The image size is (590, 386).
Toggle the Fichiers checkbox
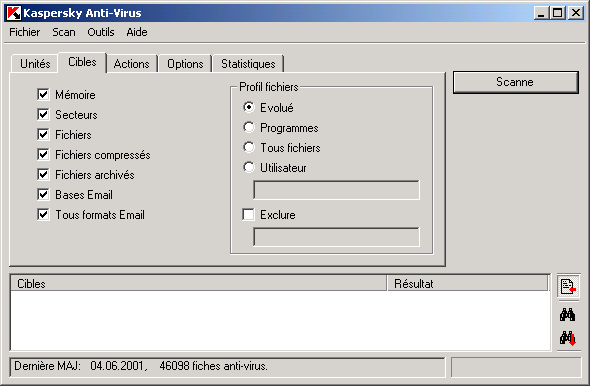(x=43, y=134)
